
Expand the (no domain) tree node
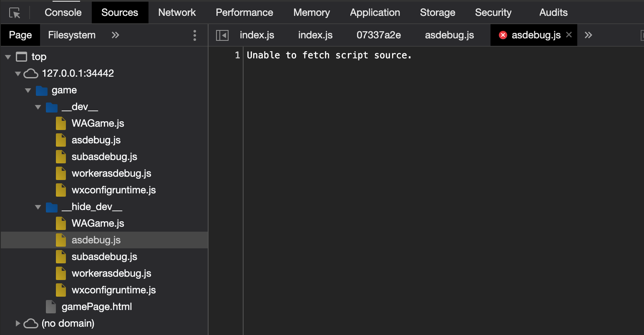click(x=18, y=323)
